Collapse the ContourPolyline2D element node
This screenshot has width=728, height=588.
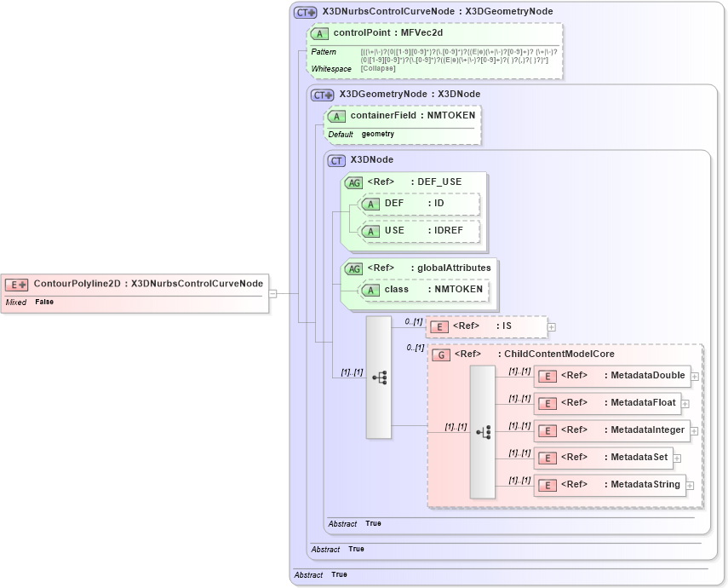click(273, 294)
